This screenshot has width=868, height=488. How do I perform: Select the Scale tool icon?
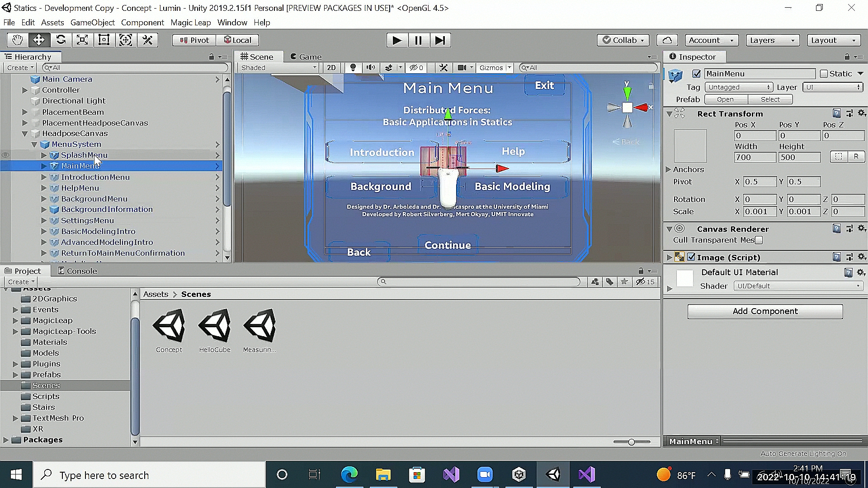point(82,40)
